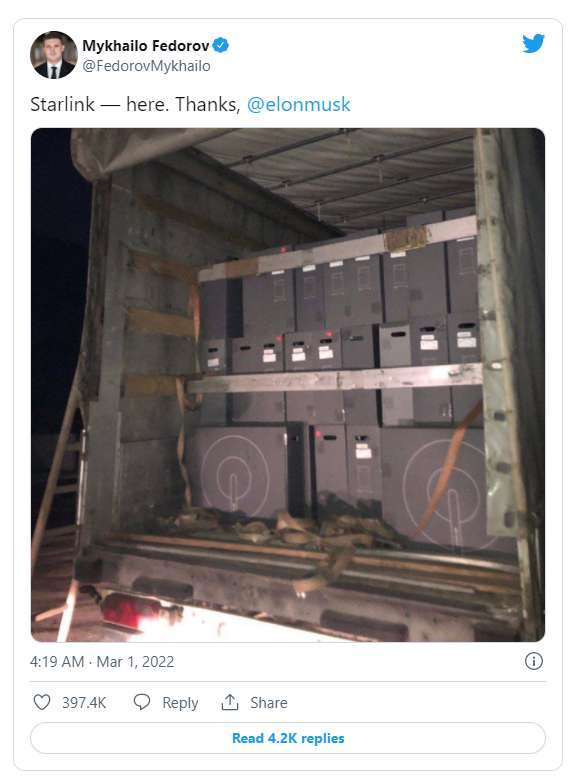
Task: Open the circled info icon
Action: point(534,661)
